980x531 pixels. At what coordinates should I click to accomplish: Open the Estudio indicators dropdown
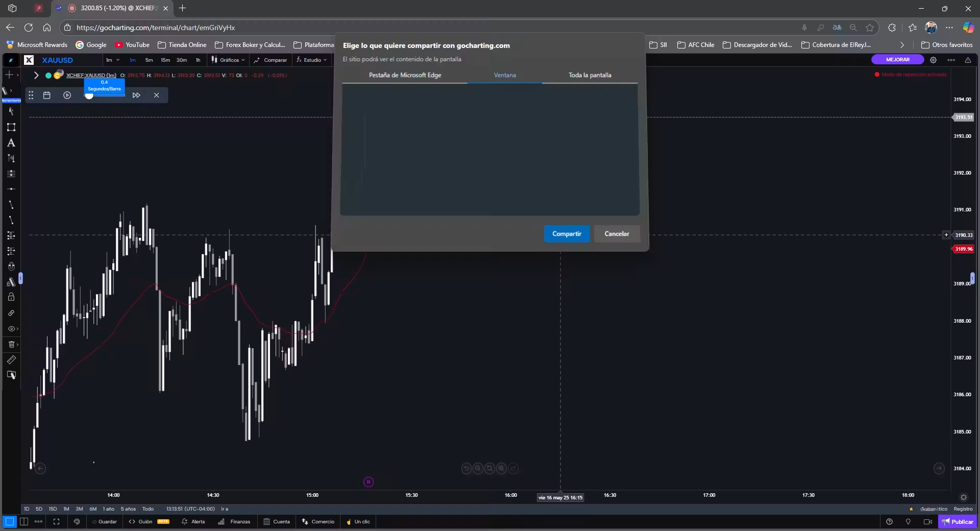point(311,60)
